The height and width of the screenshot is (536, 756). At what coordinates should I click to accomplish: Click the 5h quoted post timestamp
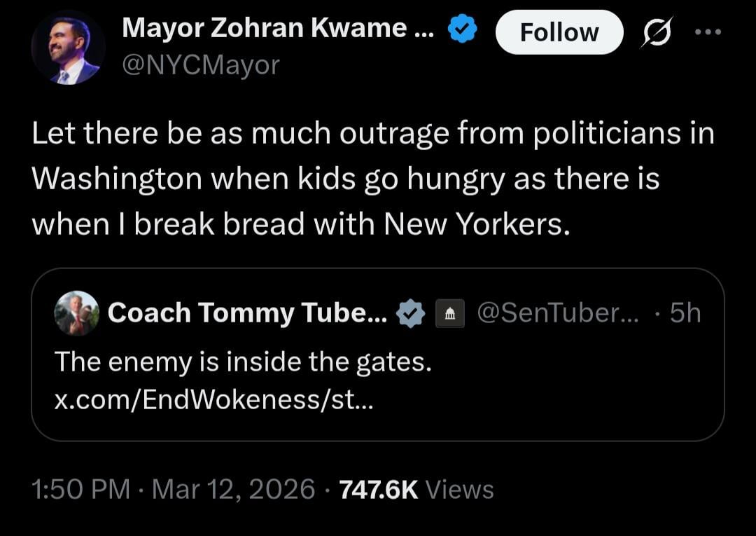(685, 313)
